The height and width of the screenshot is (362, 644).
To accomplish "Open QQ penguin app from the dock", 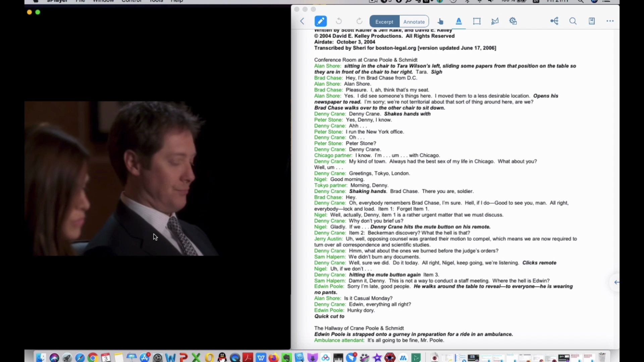I will [x=222, y=358].
